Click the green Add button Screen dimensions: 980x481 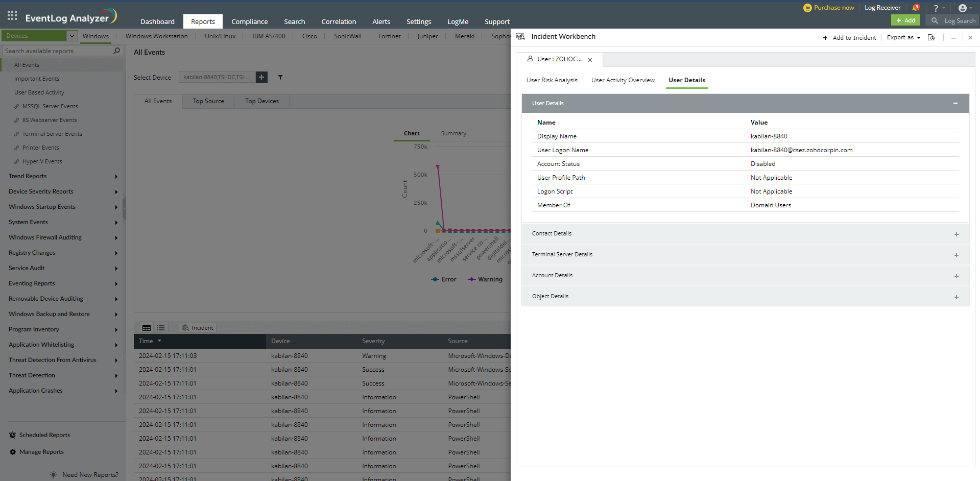pos(905,20)
